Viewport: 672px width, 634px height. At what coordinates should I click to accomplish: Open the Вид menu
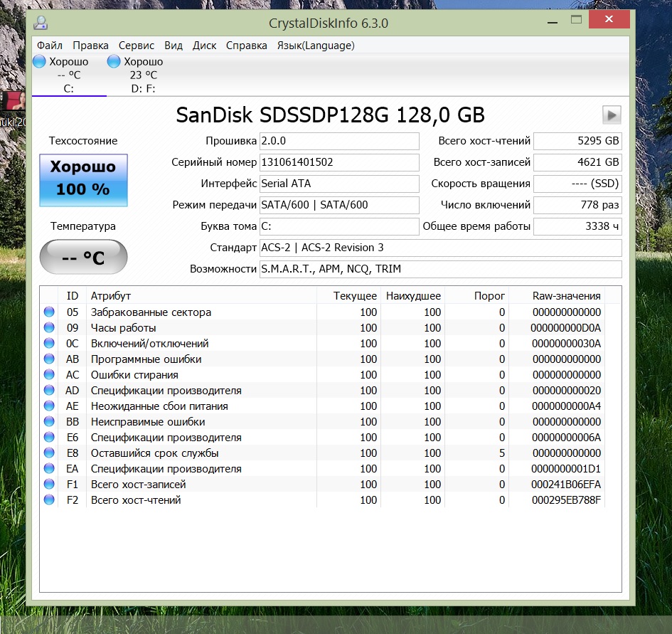tap(174, 46)
